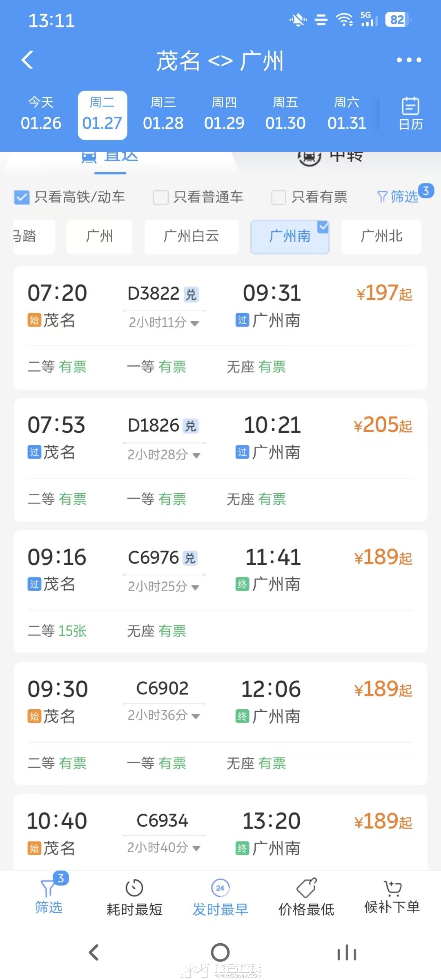Viewport: 441px width, 980px height.
Task: Tap the back arrow in the header
Action: pyautogui.click(x=28, y=60)
